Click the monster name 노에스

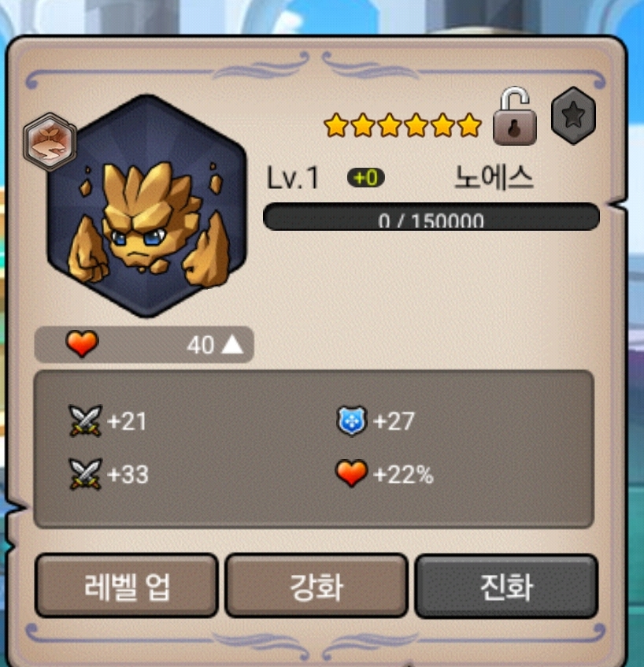494,177
